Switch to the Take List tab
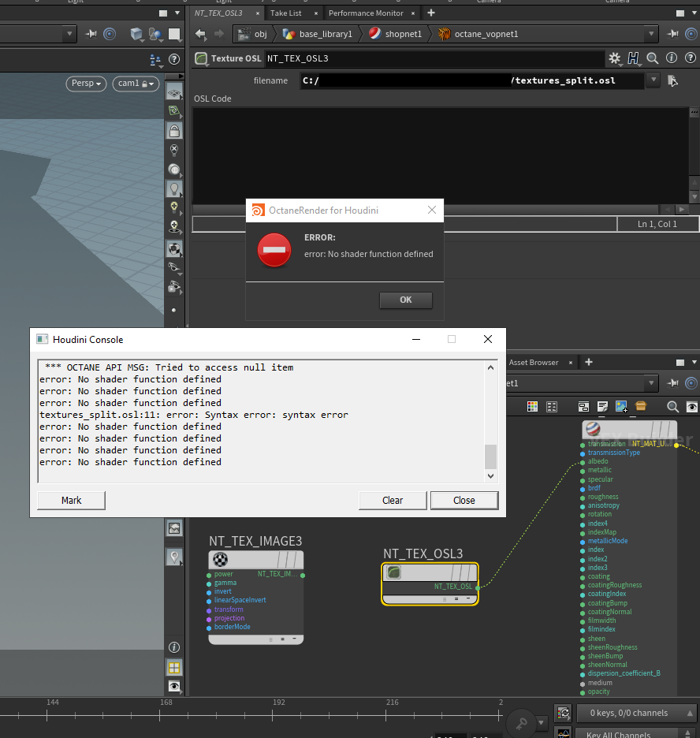 pyautogui.click(x=286, y=13)
